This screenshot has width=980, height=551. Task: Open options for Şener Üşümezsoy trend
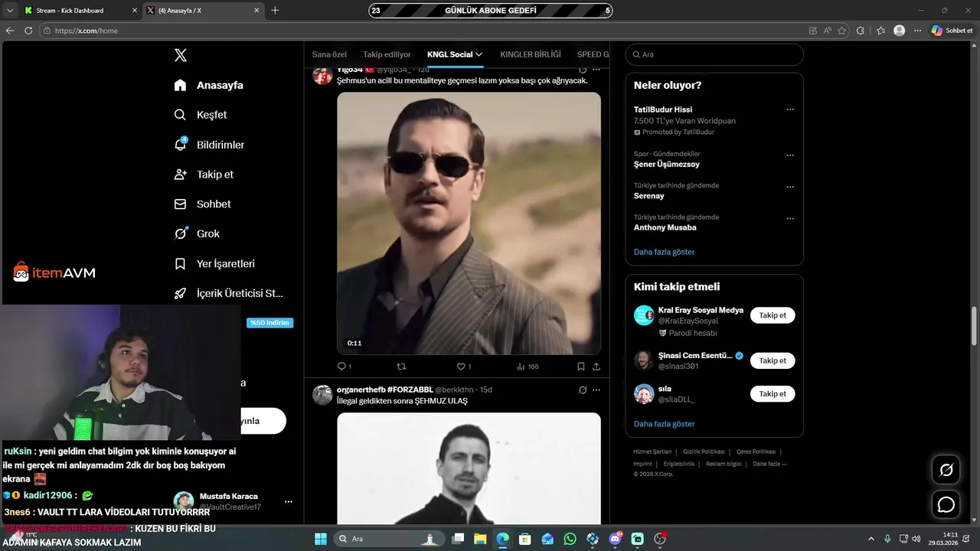[790, 155]
